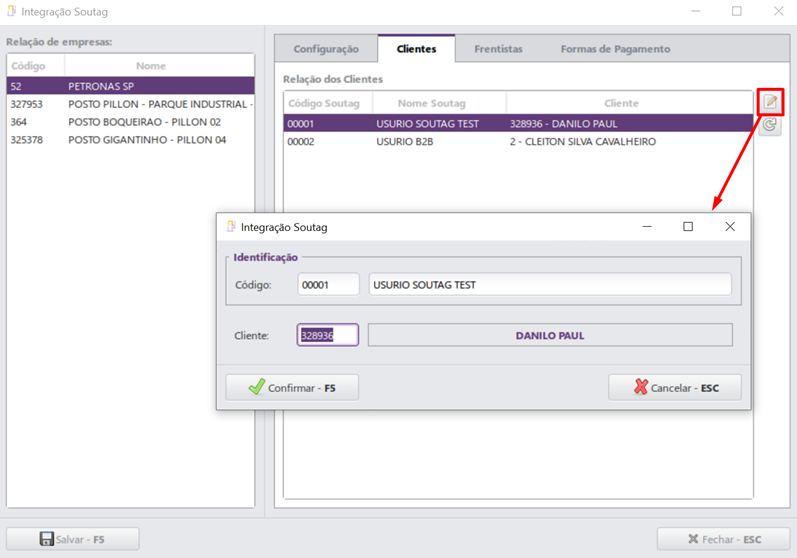Open the Formas de Pagamento tab
This screenshot has height=558, width=797.
click(615, 49)
